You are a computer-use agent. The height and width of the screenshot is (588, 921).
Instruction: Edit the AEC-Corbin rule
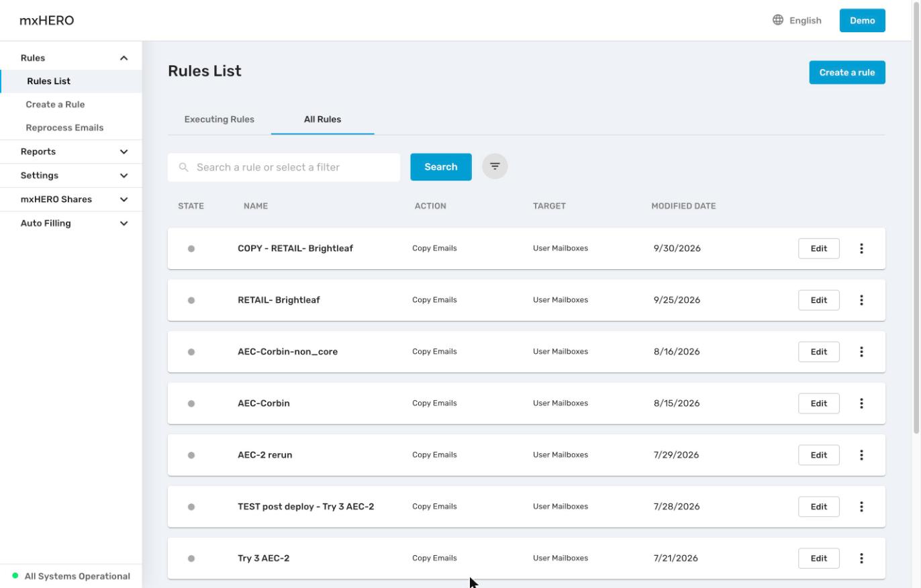click(x=818, y=403)
